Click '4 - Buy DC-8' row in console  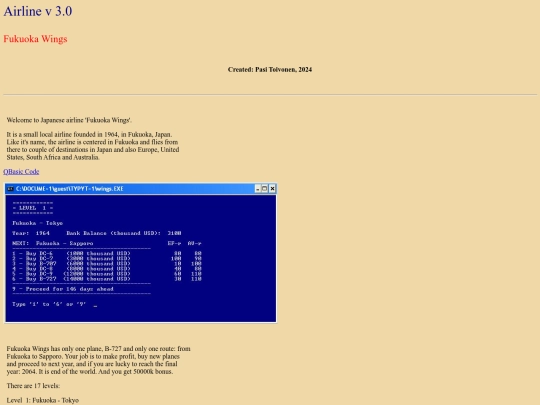coord(107,269)
